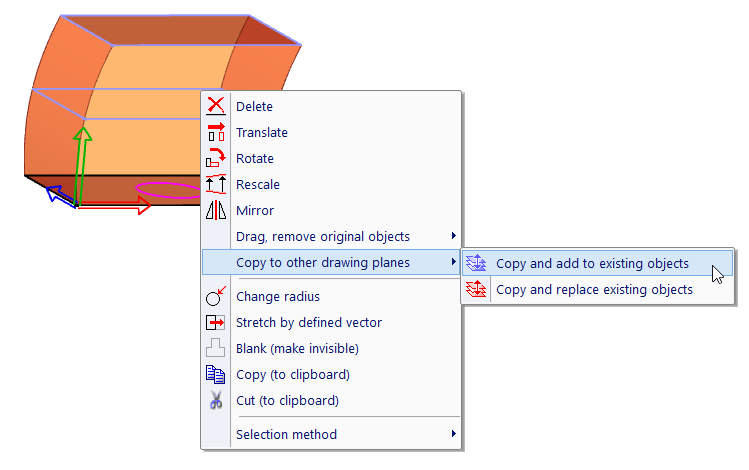Choose Copy and replace existing objects
Viewport: 749px width, 470px height.
click(x=594, y=290)
